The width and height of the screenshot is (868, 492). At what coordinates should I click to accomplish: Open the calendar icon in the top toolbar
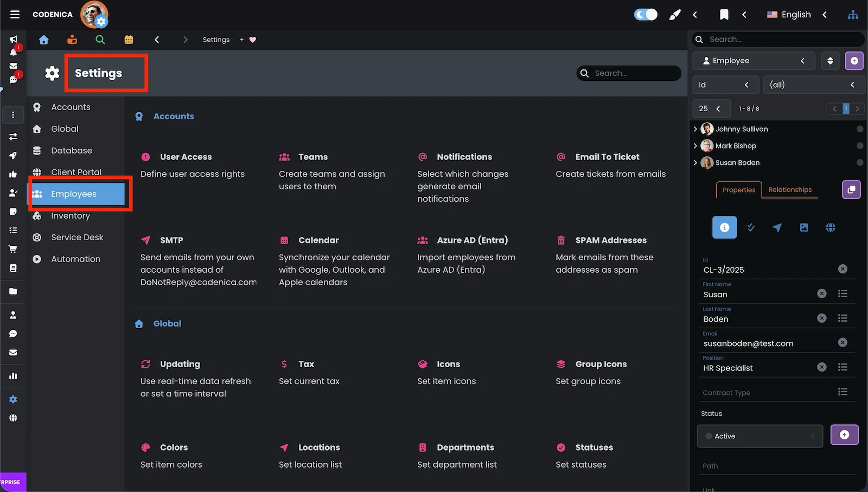coord(129,40)
